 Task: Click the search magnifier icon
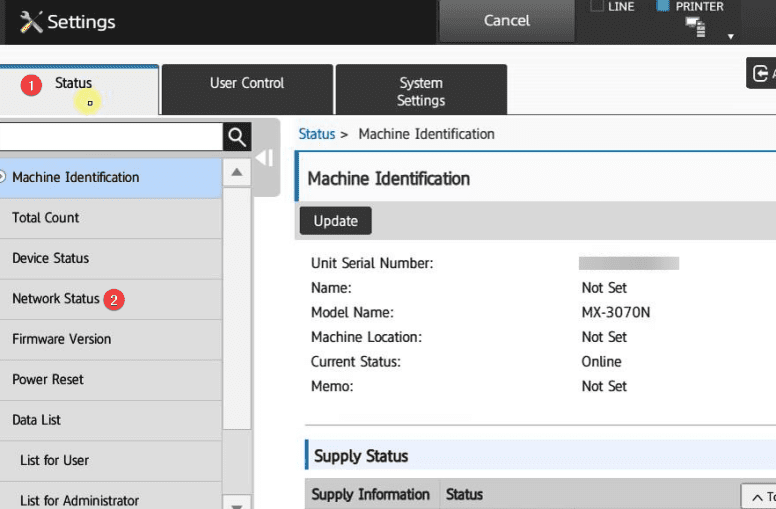click(x=236, y=137)
